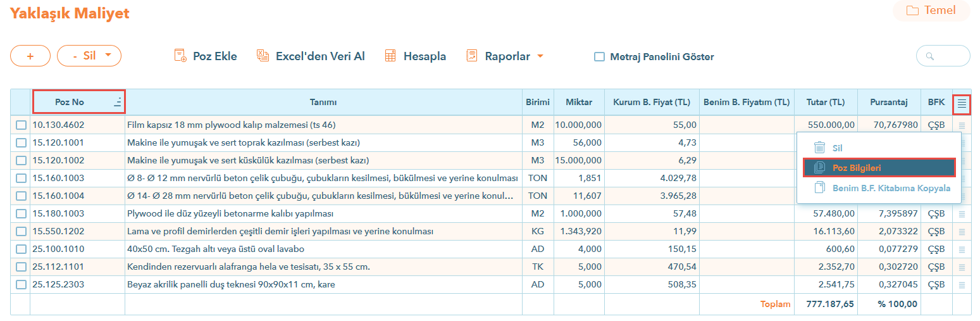Image resolution: width=980 pixels, height=321 pixels.
Task: Click the copy icon beside Benim B.F. Kitabıma
Action: point(819,187)
